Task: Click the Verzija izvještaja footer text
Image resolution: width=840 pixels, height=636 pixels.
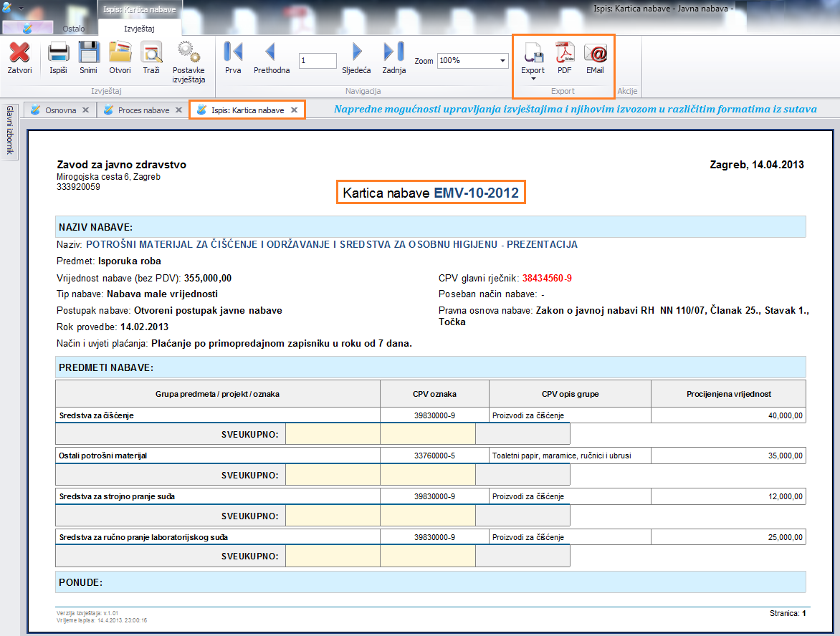Action: [87, 613]
